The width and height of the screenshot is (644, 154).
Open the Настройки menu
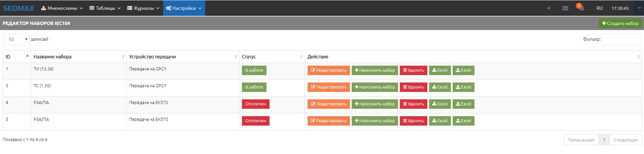click(184, 8)
